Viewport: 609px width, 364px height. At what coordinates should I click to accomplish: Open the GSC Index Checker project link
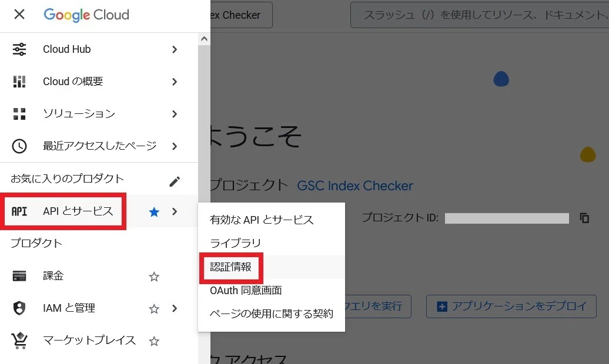pyautogui.click(x=354, y=186)
